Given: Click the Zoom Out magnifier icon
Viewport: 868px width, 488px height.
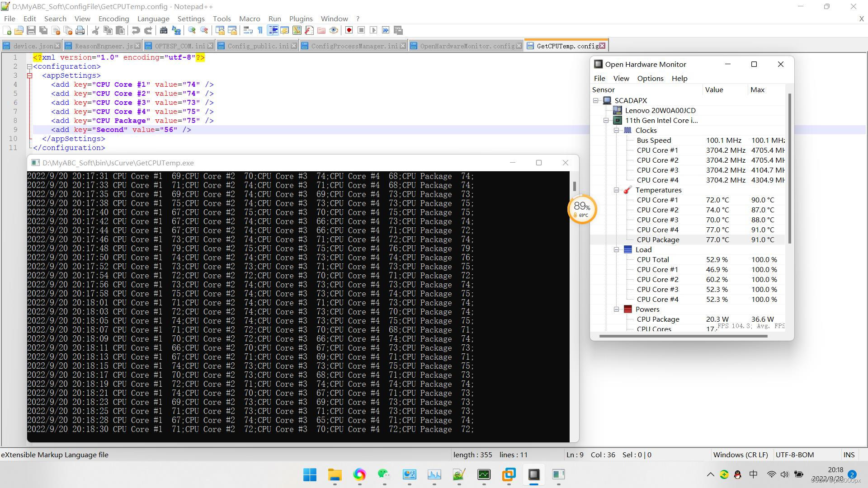Looking at the screenshot, I should (204, 31).
